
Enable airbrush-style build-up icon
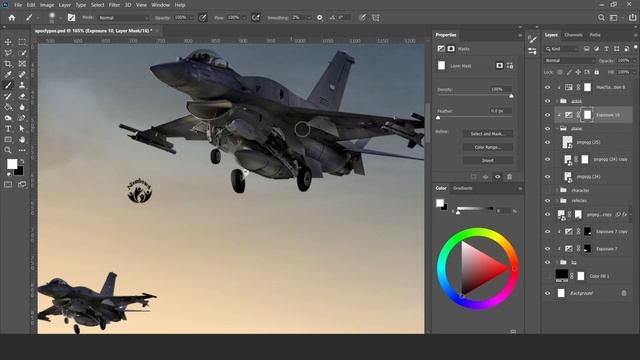tap(256, 18)
